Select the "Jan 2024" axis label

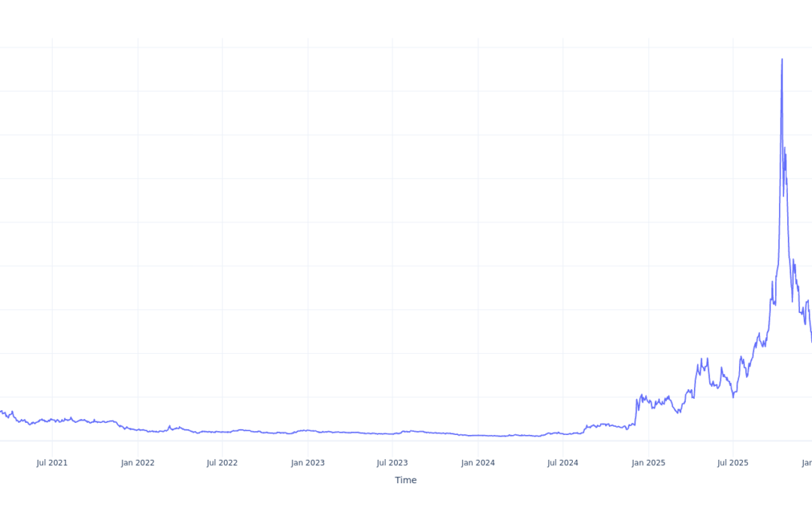click(479, 463)
